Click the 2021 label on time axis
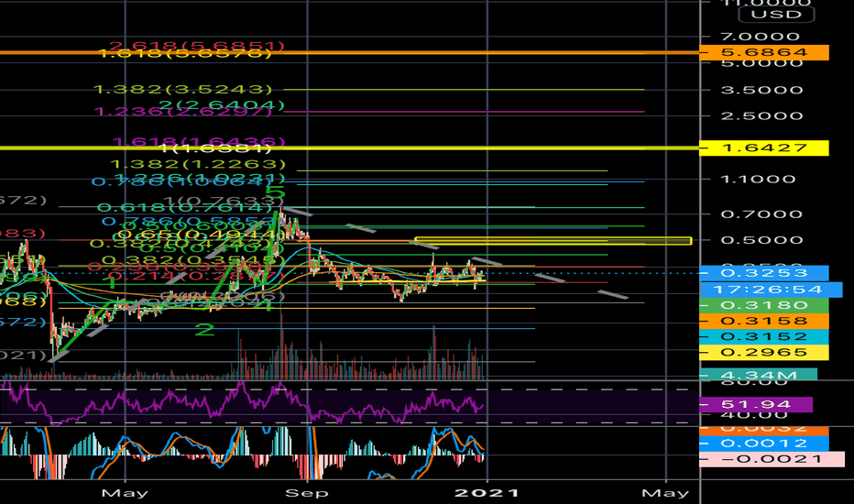854x504 pixels. pos(487,493)
